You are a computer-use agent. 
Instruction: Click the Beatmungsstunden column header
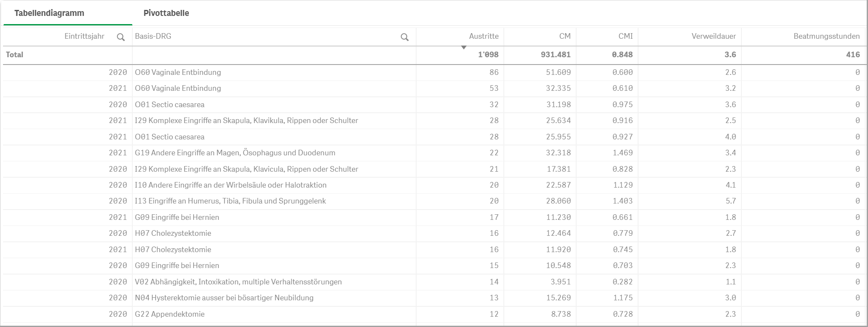tap(826, 36)
